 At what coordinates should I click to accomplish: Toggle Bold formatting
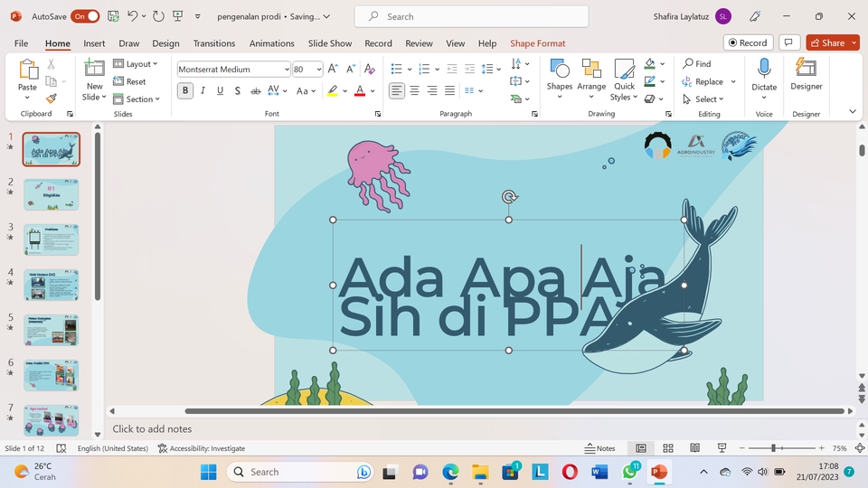click(x=185, y=90)
